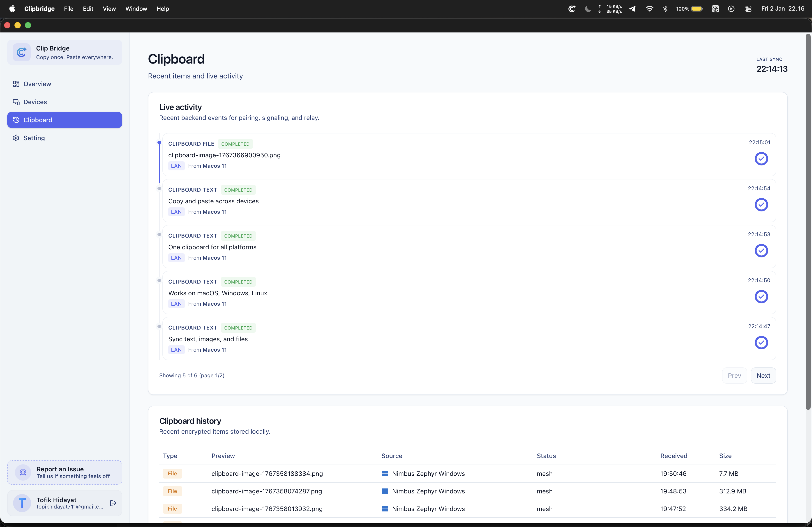The height and width of the screenshot is (527, 812).
Task: Click the checkmark status icon on clipboard-image-1767366900950.png event
Action: click(761, 158)
